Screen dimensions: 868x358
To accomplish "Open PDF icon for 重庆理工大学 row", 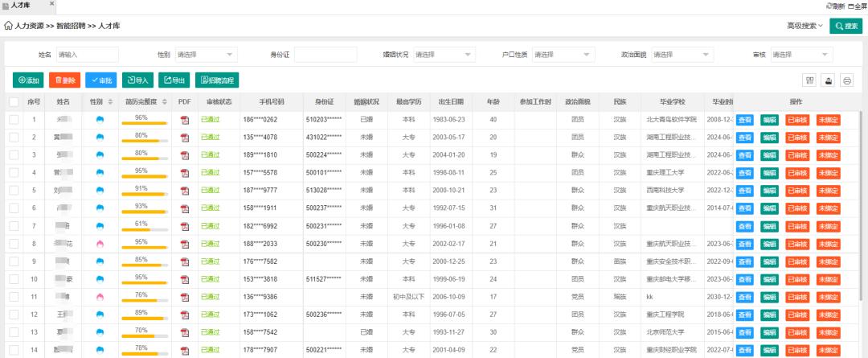I will pos(185,173).
